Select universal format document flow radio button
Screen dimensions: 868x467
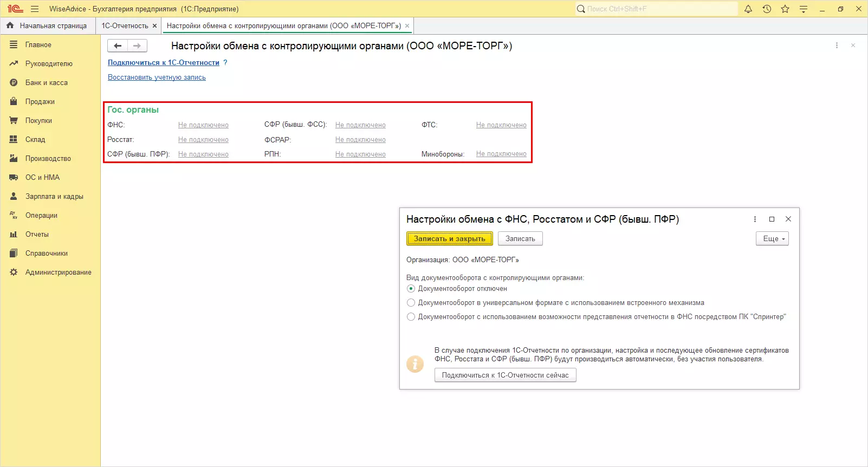[411, 303]
